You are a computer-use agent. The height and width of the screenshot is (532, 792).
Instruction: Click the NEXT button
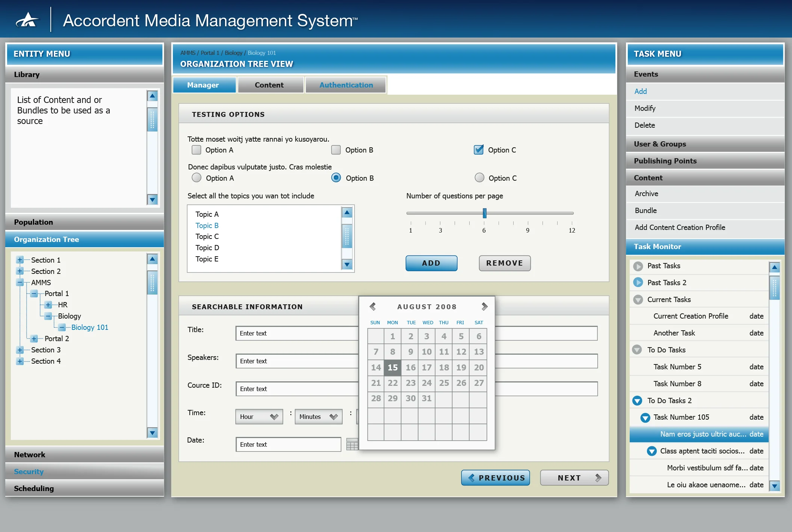(574, 478)
